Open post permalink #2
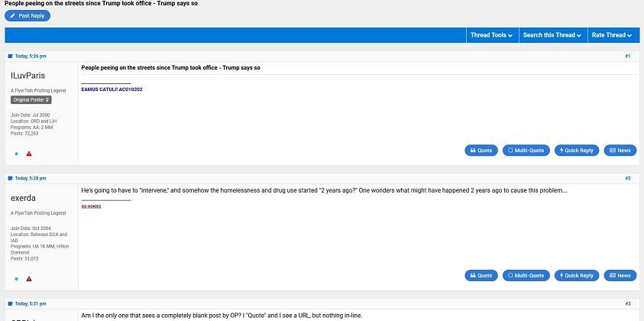 (627, 178)
